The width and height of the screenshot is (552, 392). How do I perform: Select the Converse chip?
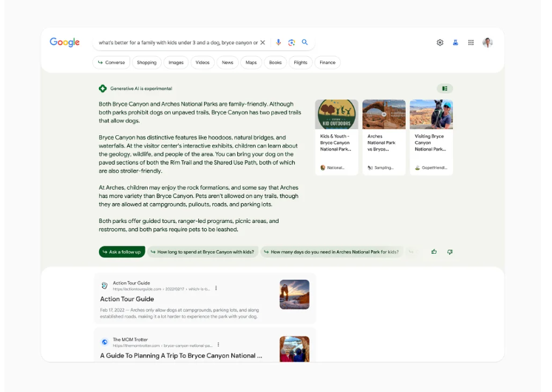[x=112, y=63]
